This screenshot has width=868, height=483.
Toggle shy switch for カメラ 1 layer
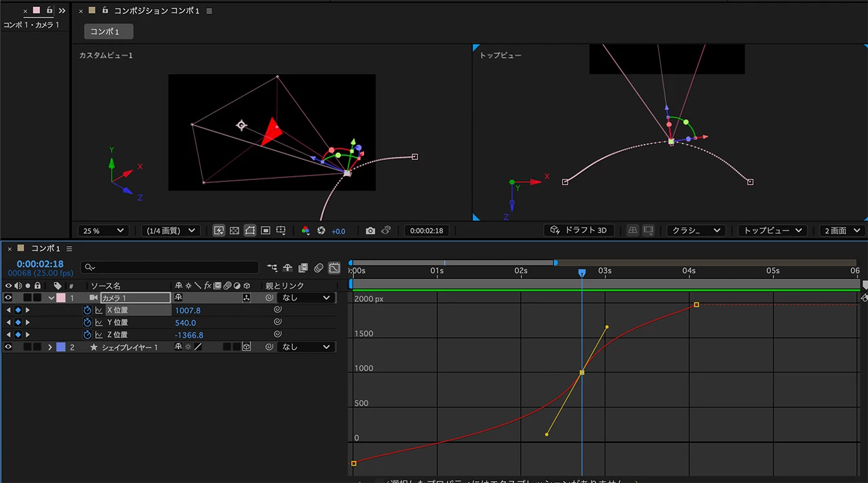click(x=179, y=298)
